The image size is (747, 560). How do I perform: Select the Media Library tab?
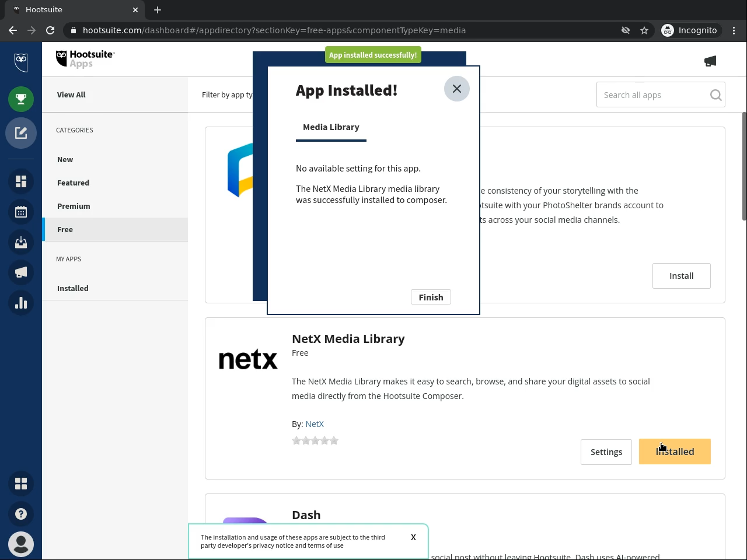tap(331, 127)
